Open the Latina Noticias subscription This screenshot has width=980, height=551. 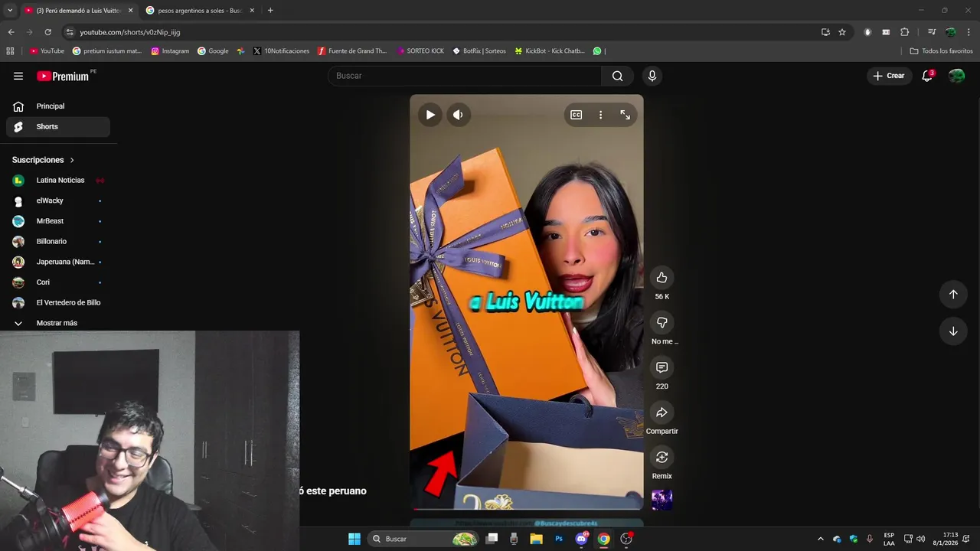(x=58, y=181)
